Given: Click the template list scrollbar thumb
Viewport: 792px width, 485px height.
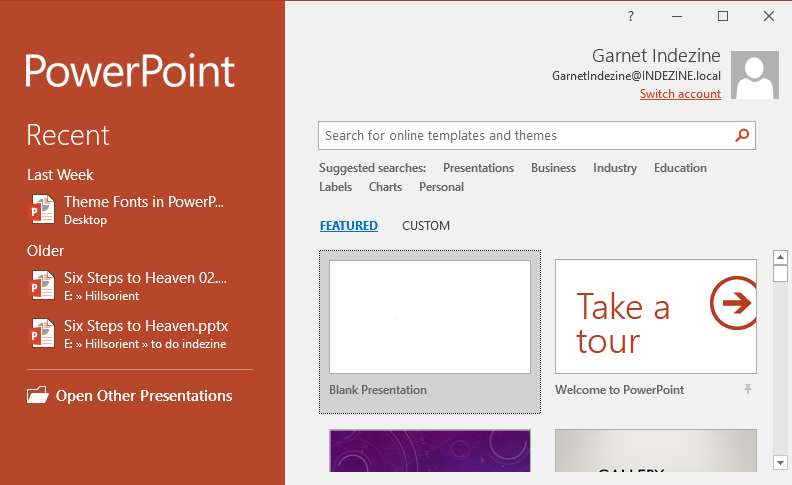Looking at the screenshot, I should (x=780, y=273).
